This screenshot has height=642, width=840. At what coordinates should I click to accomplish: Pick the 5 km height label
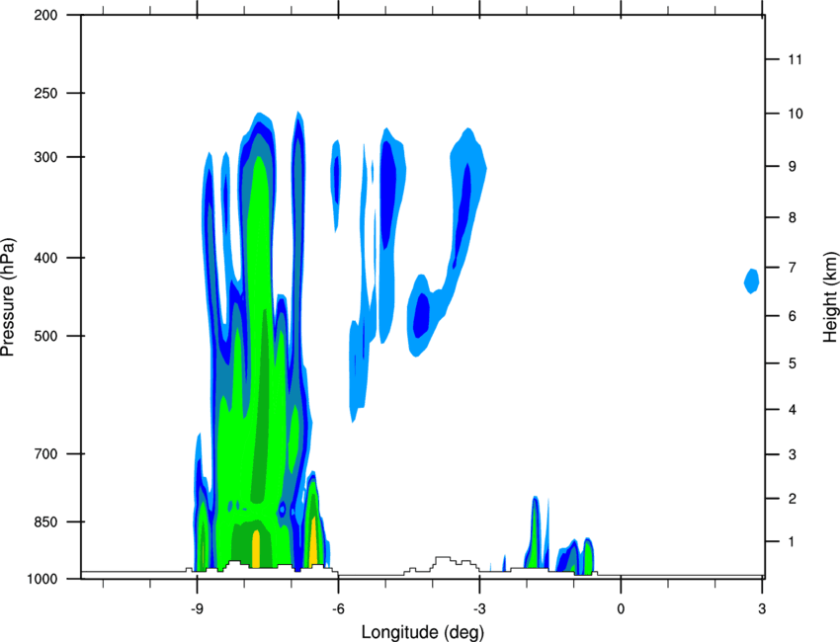793,363
